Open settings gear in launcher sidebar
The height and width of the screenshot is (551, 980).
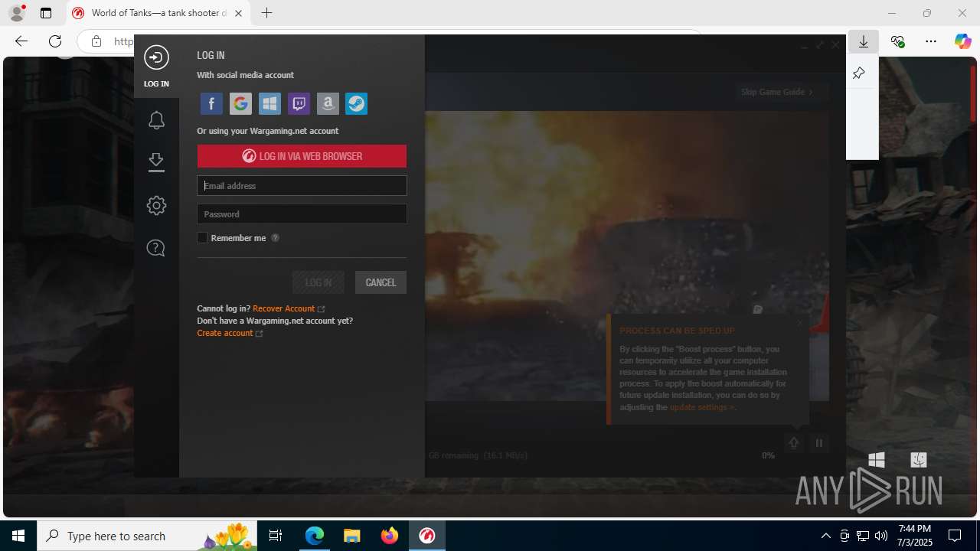tap(156, 205)
